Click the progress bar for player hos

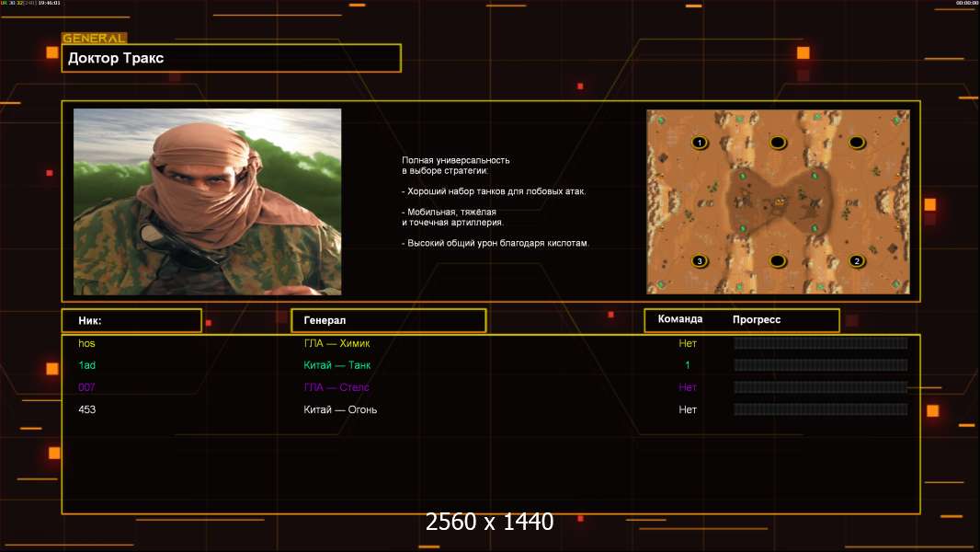pos(820,343)
